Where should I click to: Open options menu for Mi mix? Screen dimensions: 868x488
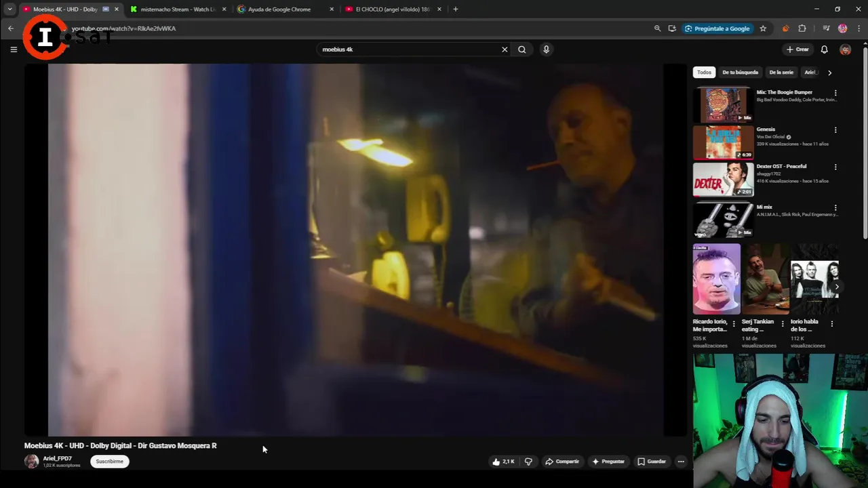click(835, 208)
